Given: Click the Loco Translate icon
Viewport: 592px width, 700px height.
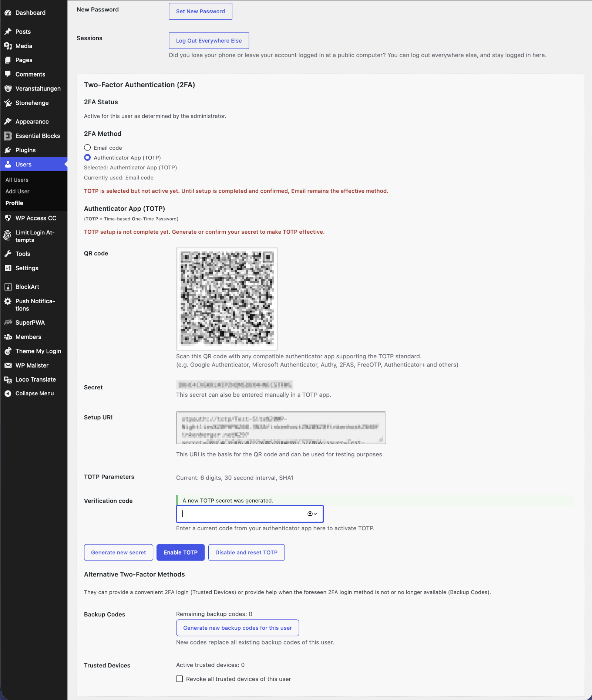Looking at the screenshot, I should click(8, 379).
